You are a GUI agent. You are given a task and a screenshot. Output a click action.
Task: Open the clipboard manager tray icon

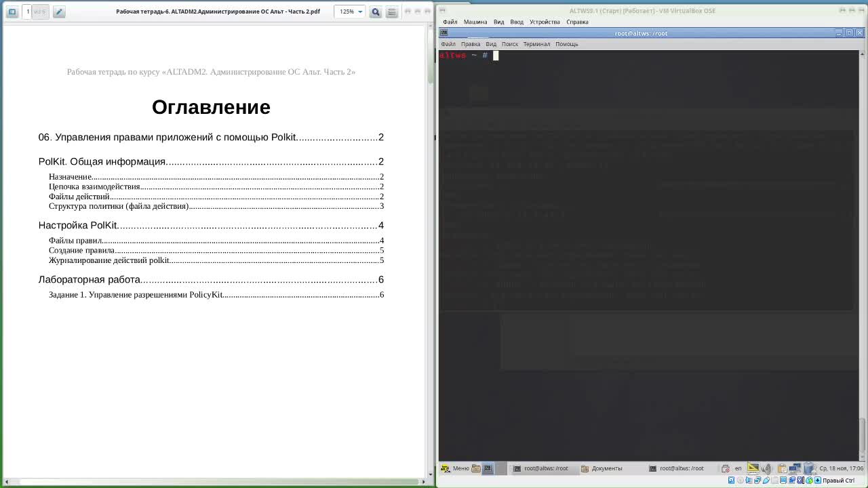click(x=781, y=468)
